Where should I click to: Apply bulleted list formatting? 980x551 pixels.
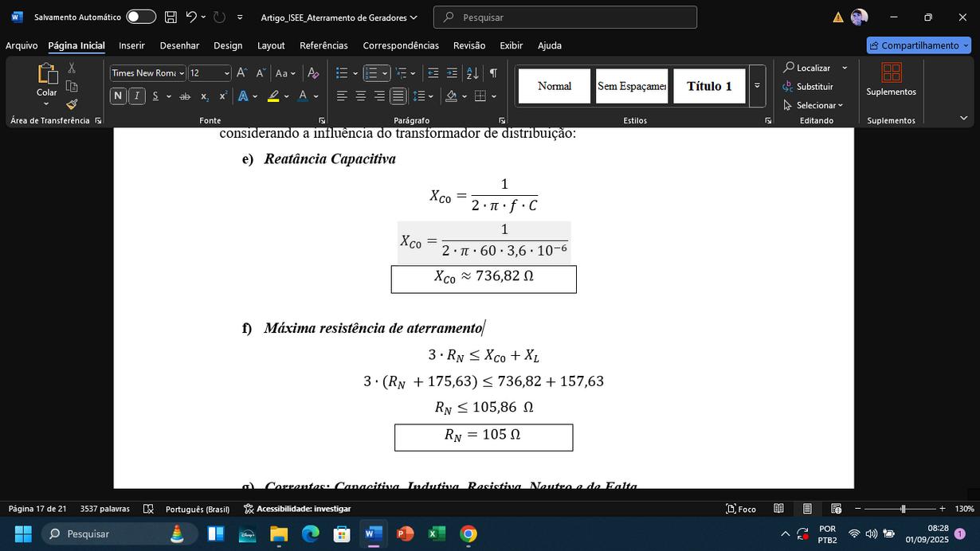coord(342,73)
